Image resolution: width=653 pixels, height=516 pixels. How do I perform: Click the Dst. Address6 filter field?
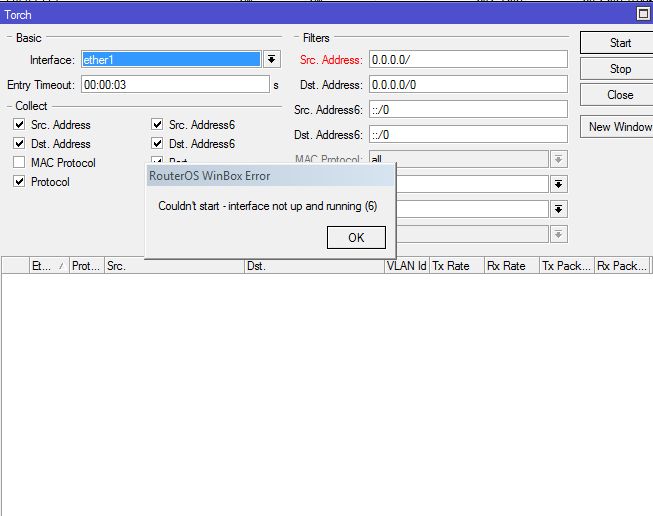pyautogui.click(x=468, y=135)
